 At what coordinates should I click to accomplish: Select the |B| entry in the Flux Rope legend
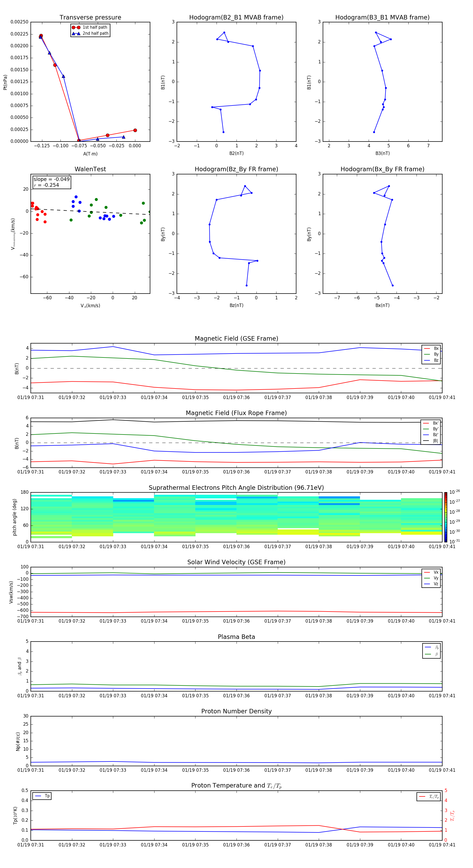(431, 441)
